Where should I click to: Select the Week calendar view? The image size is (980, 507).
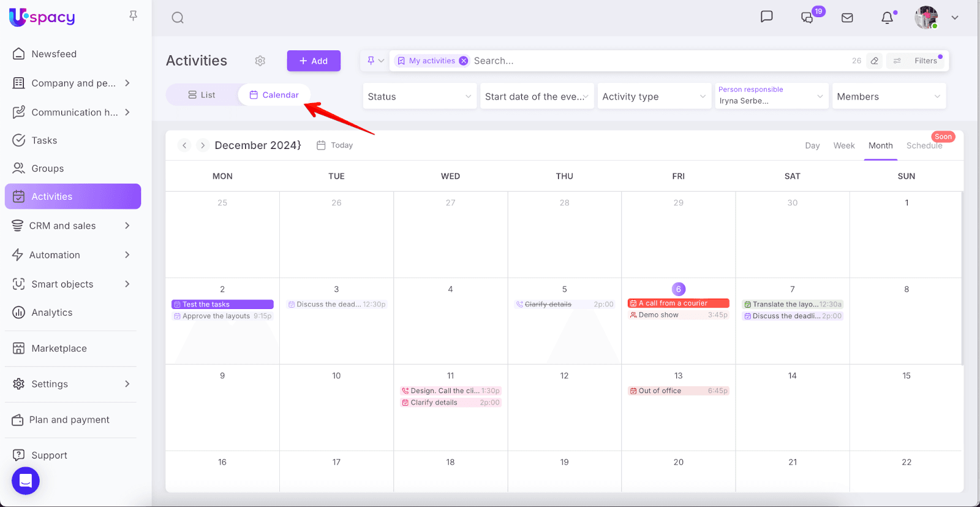tap(844, 145)
